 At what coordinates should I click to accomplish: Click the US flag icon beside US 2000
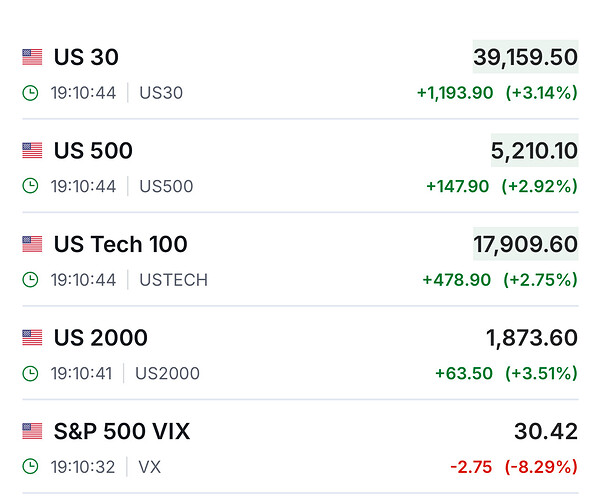32,338
